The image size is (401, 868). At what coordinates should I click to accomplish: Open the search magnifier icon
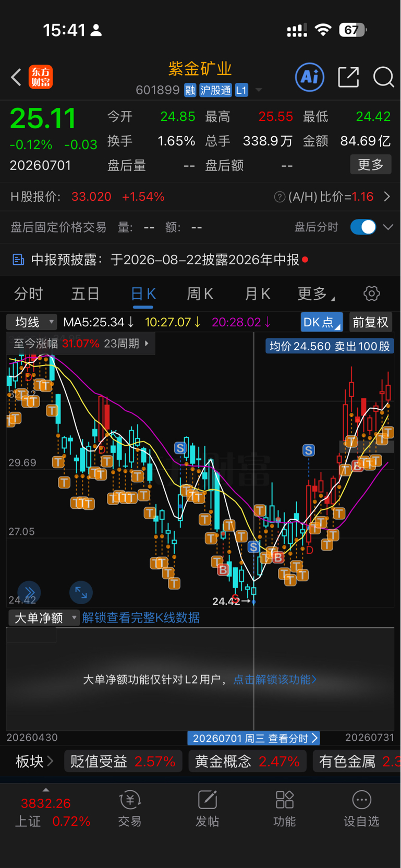pyautogui.click(x=383, y=77)
